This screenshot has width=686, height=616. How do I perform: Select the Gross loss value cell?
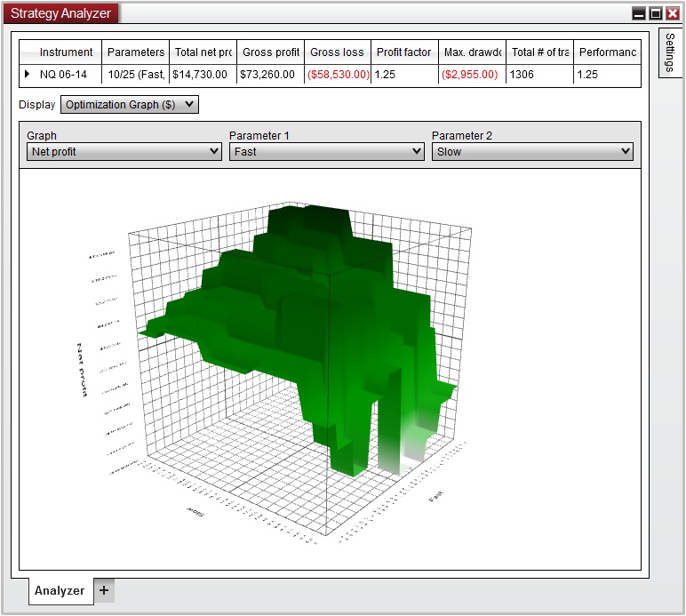338,75
